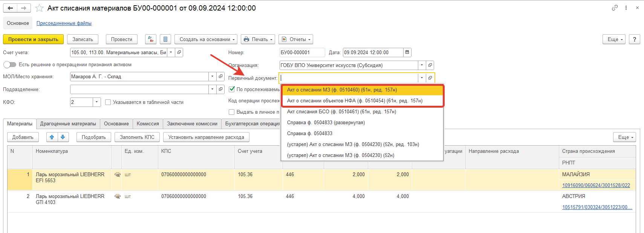Open Присоединенные файлы link
This screenshot has width=644, height=233.
pyautogui.click(x=64, y=23)
